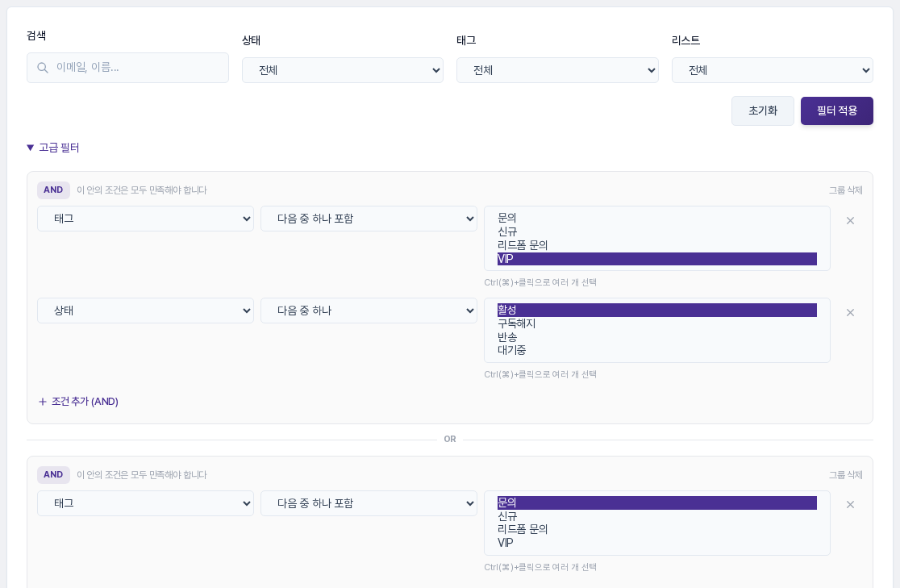The height and width of the screenshot is (588, 900).
Task: Remove the first 태그 condition row
Action: (850, 220)
